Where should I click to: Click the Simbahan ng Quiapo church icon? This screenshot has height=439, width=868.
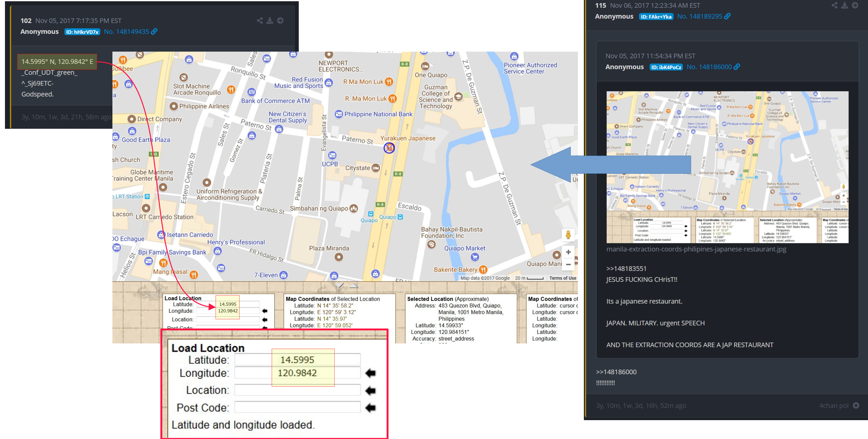click(x=353, y=208)
